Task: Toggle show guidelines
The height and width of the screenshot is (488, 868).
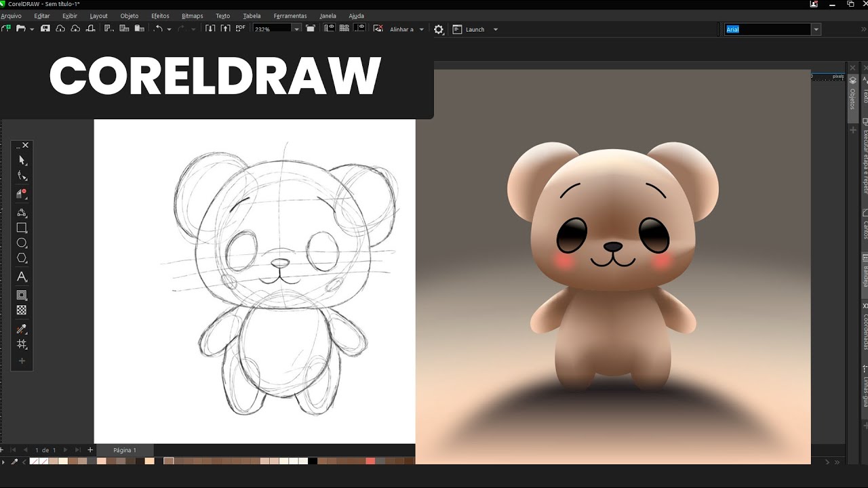Action: tap(359, 29)
